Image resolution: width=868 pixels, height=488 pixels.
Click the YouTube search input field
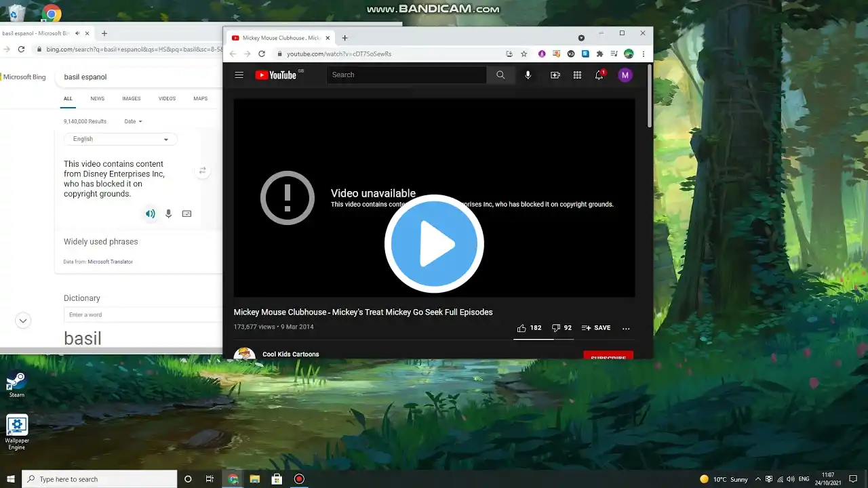click(x=406, y=75)
